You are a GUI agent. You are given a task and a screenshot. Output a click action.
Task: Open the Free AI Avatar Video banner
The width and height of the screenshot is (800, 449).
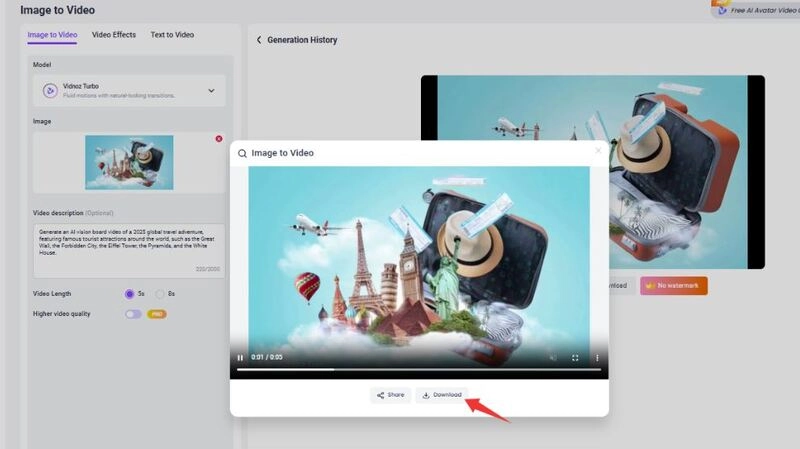click(757, 10)
